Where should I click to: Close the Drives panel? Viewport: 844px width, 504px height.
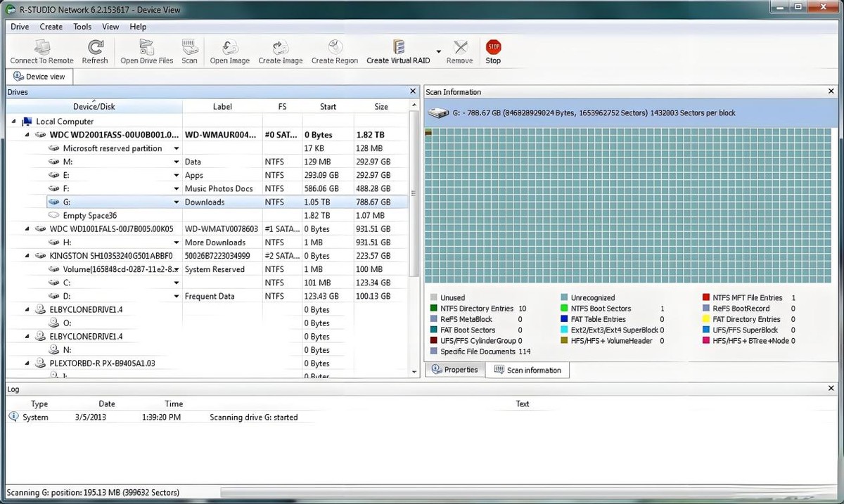[413, 91]
